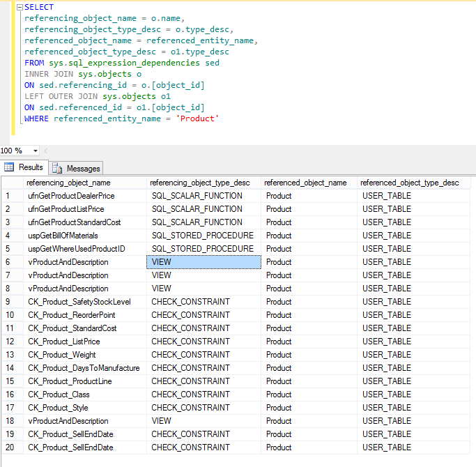Switch to the Messages tab

click(76, 168)
